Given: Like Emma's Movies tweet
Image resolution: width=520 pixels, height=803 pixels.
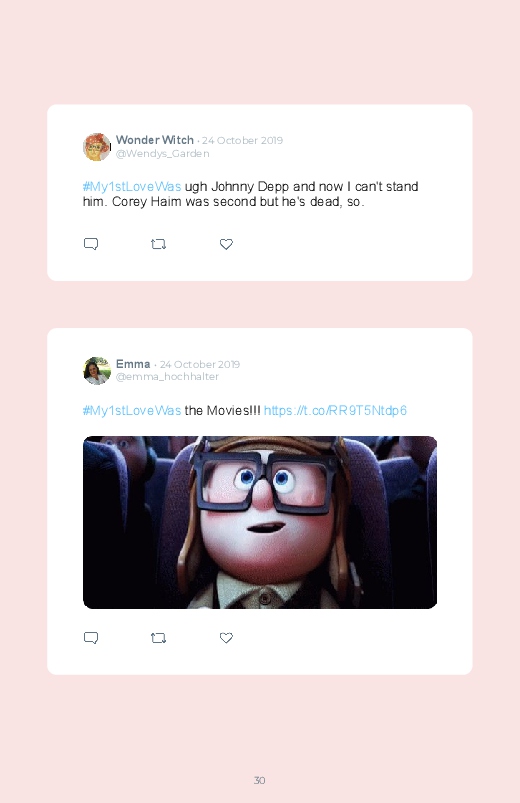Looking at the screenshot, I should pos(226,638).
